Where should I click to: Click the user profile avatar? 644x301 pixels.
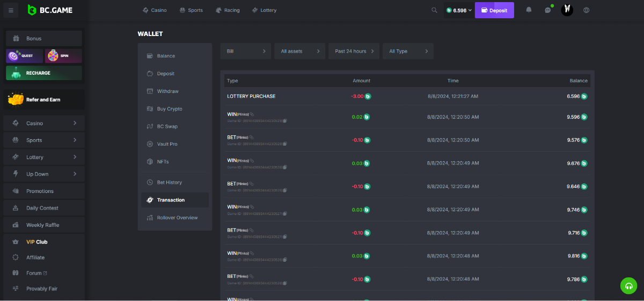pos(567,10)
